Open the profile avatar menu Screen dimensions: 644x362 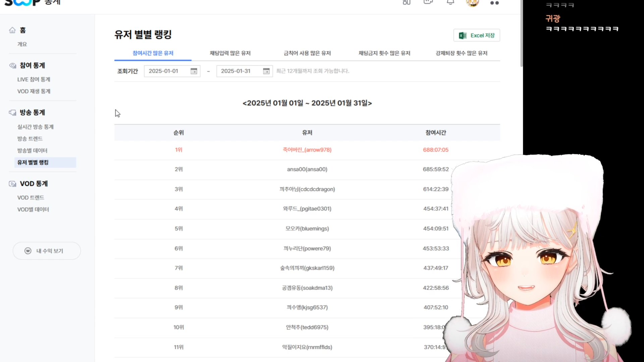pyautogui.click(x=472, y=3)
